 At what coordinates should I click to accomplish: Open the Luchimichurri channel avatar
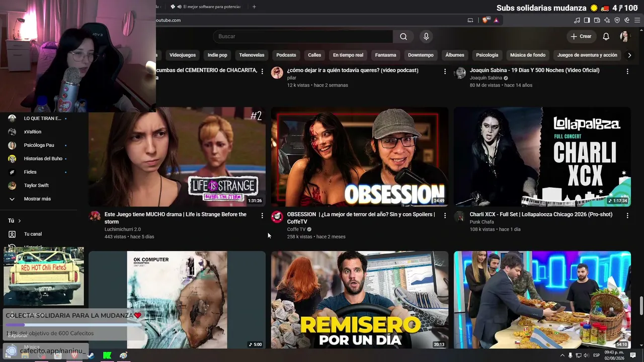pos(95,216)
